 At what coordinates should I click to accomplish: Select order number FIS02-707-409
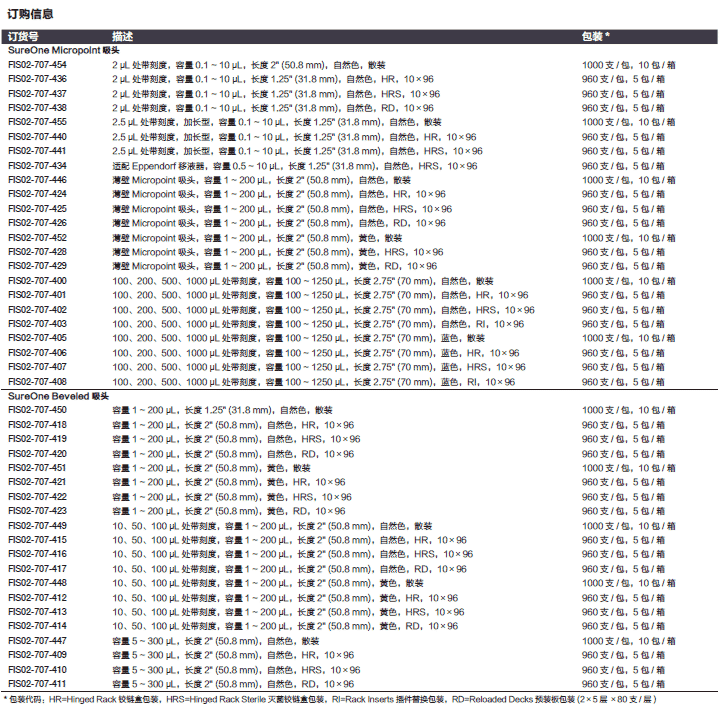tap(37, 655)
